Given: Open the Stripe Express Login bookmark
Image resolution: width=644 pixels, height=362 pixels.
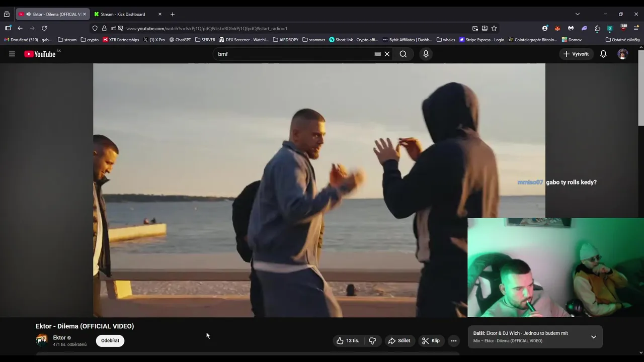Looking at the screenshot, I should point(482,40).
